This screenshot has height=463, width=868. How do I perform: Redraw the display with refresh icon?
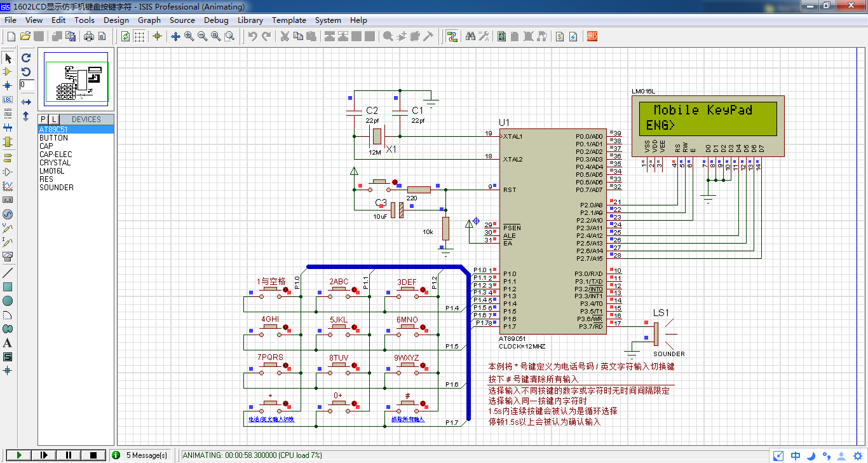point(126,36)
